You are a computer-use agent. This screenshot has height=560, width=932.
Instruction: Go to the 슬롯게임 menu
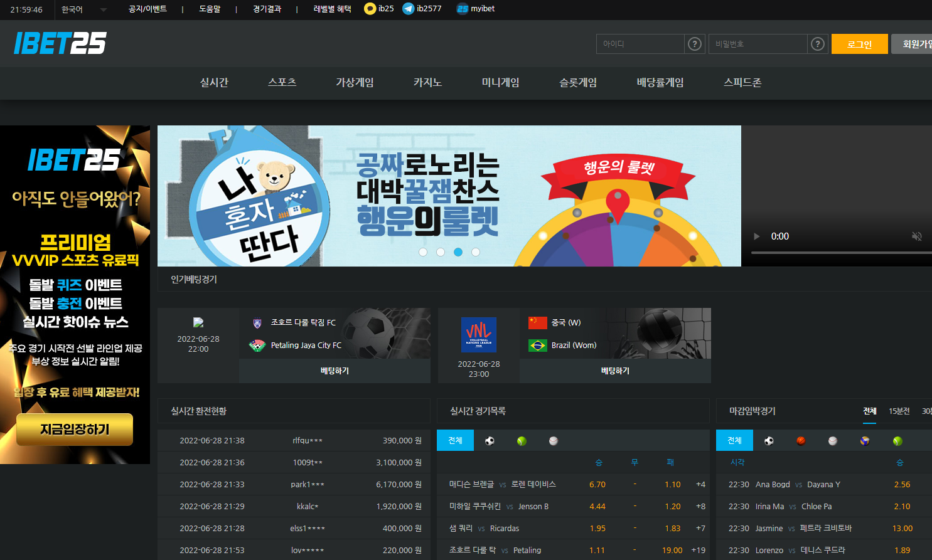(x=578, y=82)
